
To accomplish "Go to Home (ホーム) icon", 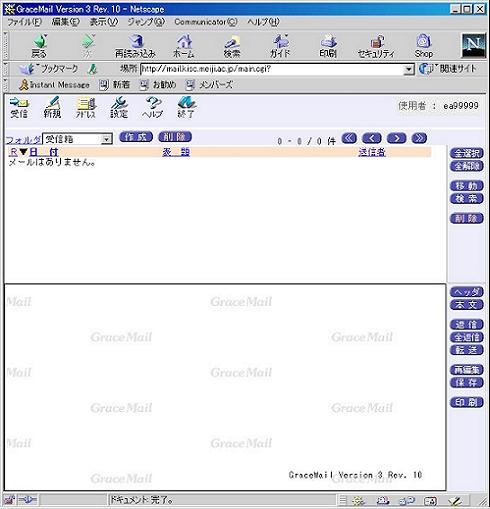I will click(x=183, y=46).
